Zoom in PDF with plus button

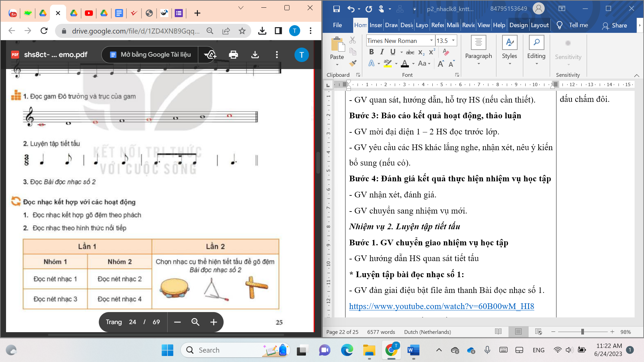pyautogui.click(x=213, y=322)
